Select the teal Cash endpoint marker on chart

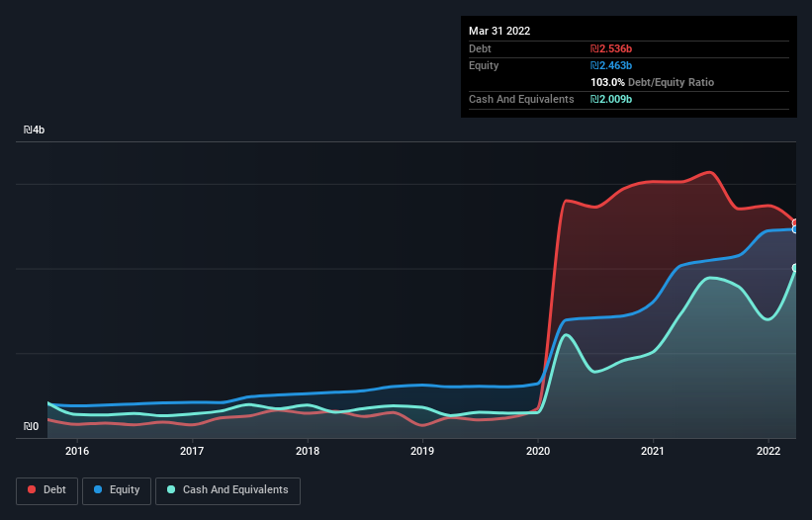(x=795, y=268)
